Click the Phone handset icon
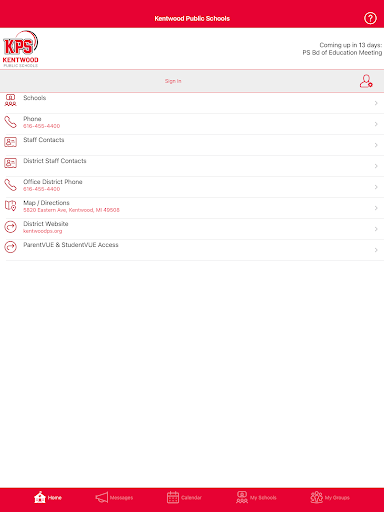This screenshot has width=384, height=512. (10, 122)
